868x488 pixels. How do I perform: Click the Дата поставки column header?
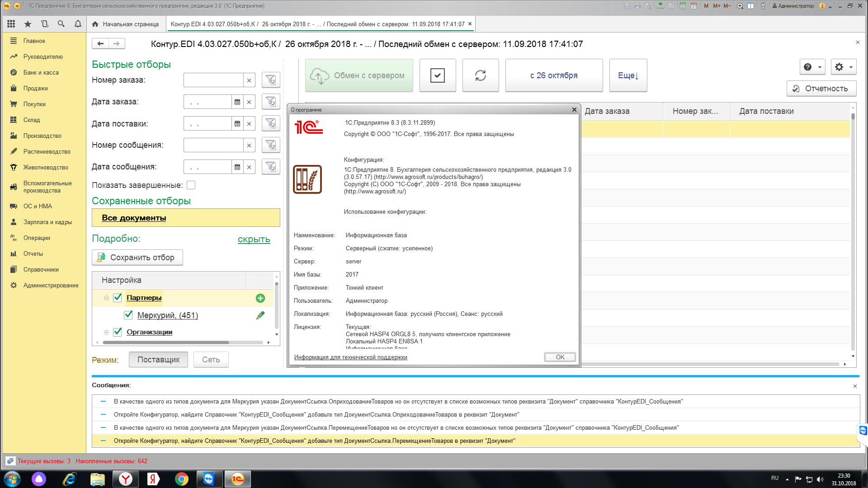click(x=790, y=111)
